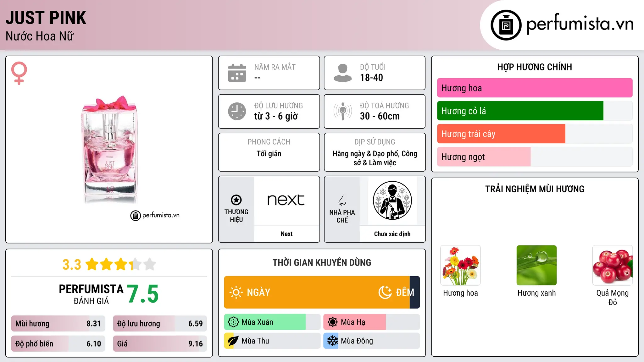Click the nose icon above Nhà pha chế

pos(342,200)
